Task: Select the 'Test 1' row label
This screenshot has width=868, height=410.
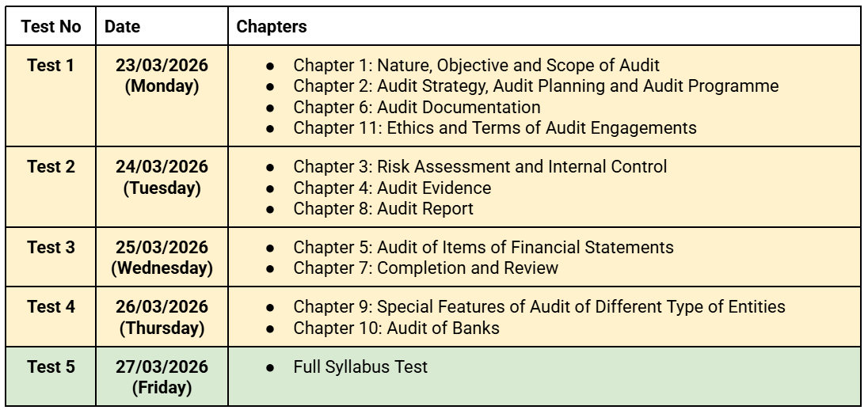Action: [x=51, y=66]
